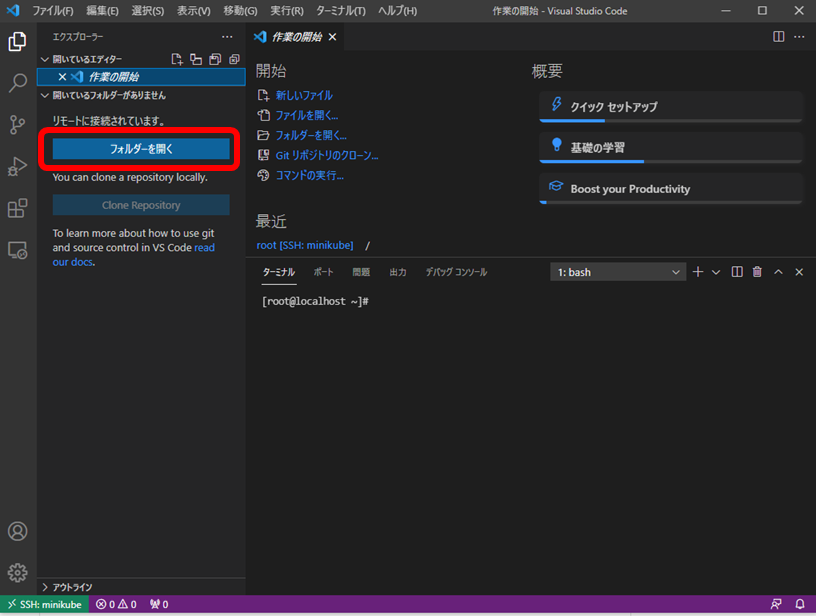The width and height of the screenshot is (816, 616).
Task: Click the コマンドの実行... link
Action: pos(309,175)
